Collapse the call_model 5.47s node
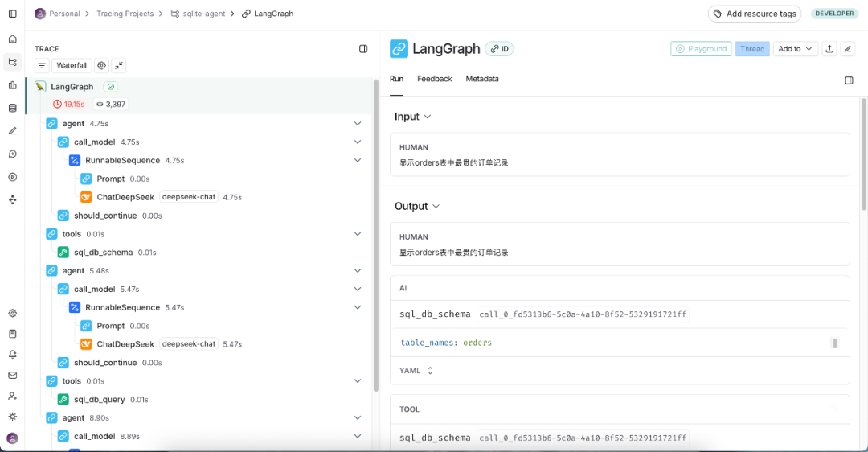Viewport: 868px width, 452px height. click(358, 289)
